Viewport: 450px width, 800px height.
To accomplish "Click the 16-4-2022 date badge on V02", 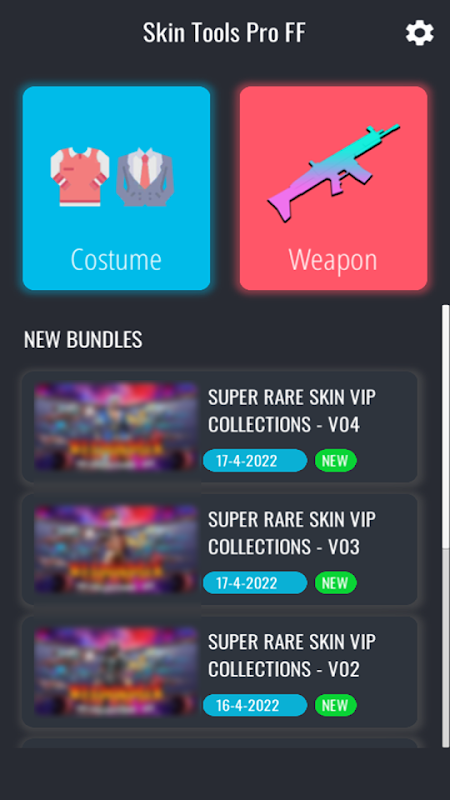I will [255, 705].
